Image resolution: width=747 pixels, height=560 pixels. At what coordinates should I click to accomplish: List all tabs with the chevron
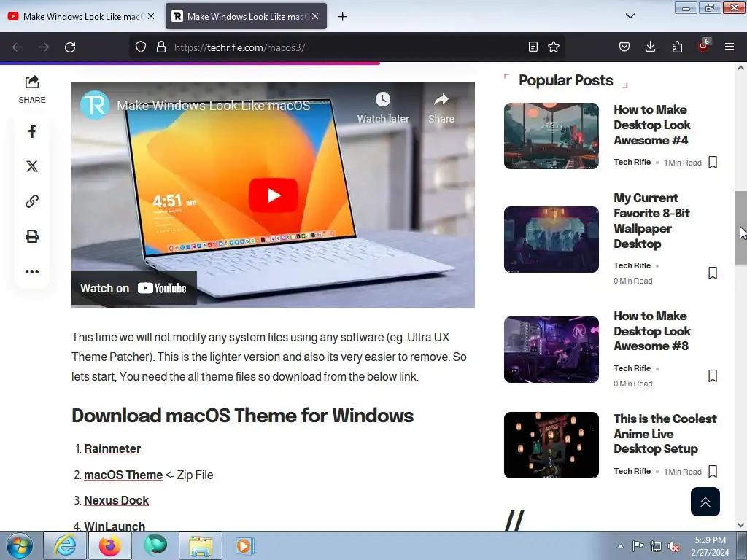(630, 16)
